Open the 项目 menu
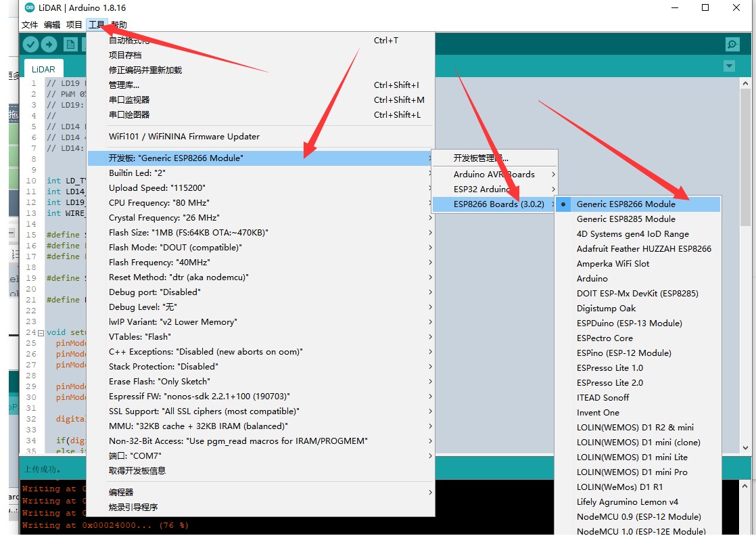Image resolution: width=756 pixels, height=538 pixels. pyautogui.click(x=74, y=24)
